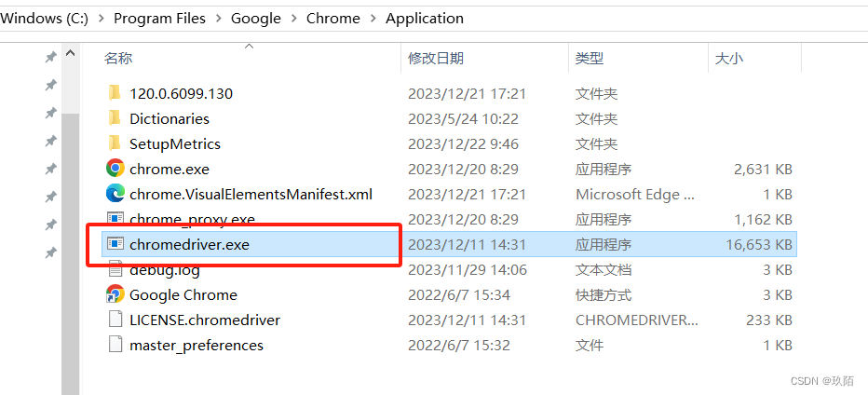Select the SetupMetrics folder name
868x395 pixels.
tap(175, 144)
